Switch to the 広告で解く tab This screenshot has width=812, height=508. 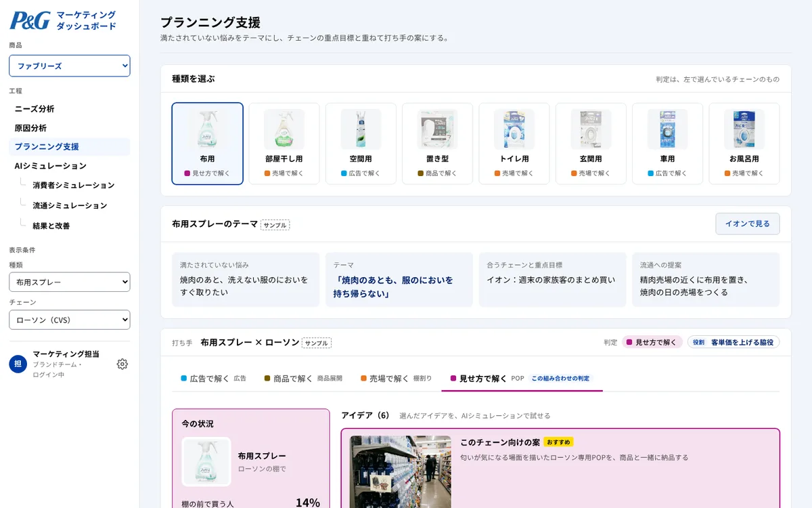point(213,379)
